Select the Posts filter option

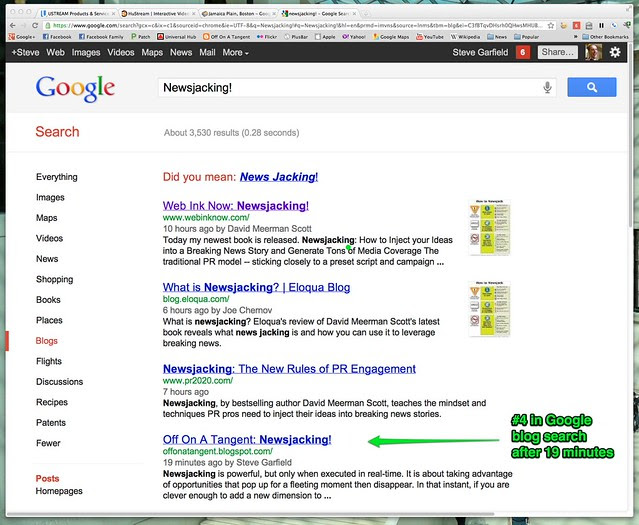click(x=47, y=479)
